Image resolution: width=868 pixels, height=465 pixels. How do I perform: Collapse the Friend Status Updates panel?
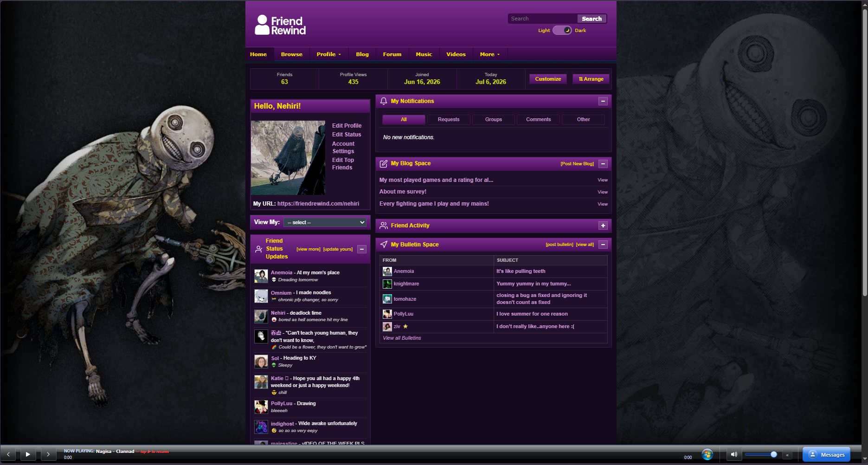click(362, 249)
